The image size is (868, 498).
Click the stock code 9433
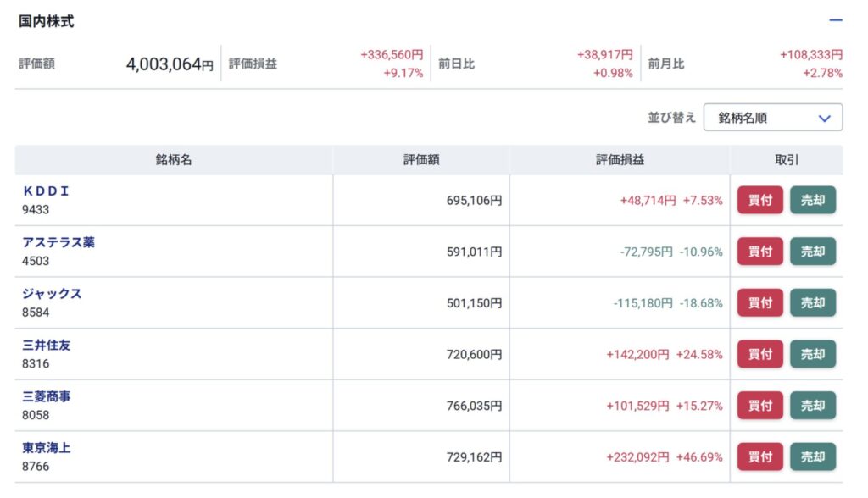click(36, 210)
